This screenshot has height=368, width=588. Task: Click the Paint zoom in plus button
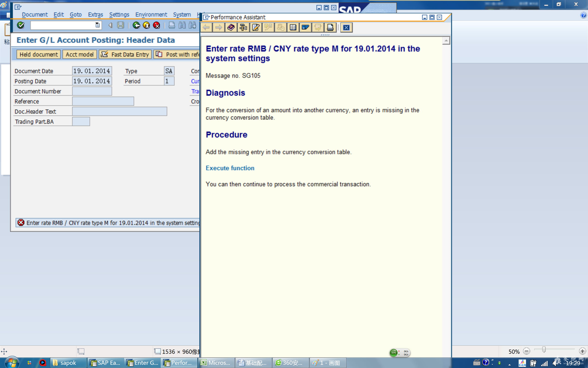click(x=582, y=351)
